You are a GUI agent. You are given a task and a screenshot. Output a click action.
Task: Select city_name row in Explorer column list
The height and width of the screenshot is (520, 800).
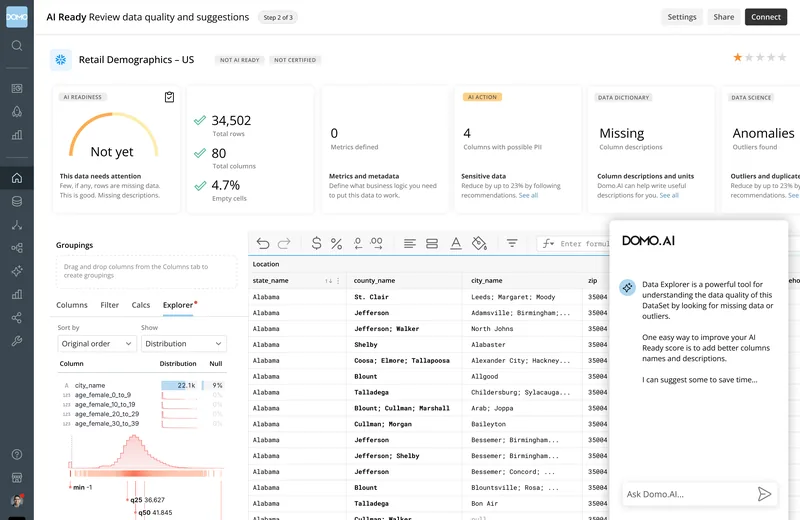[143, 385]
